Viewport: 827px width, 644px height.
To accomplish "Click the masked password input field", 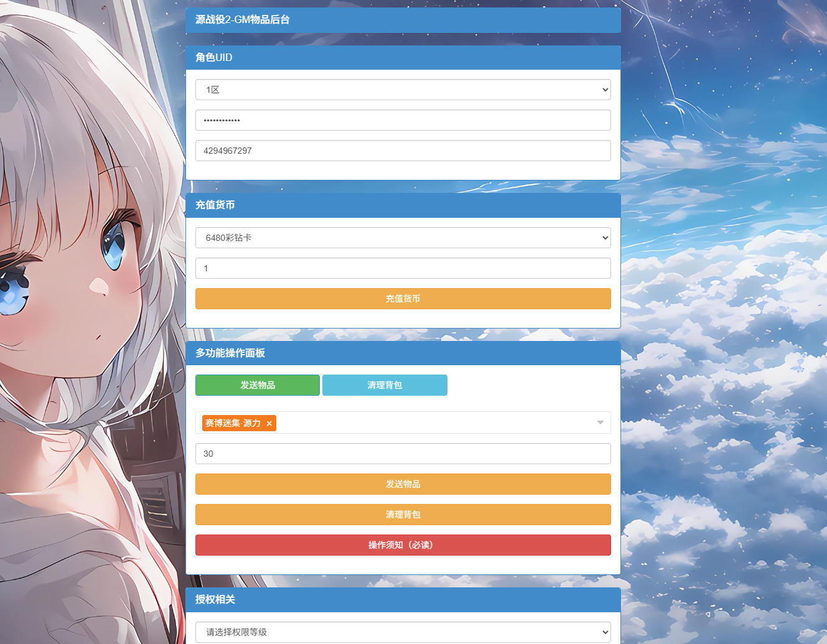I will [403, 120].
